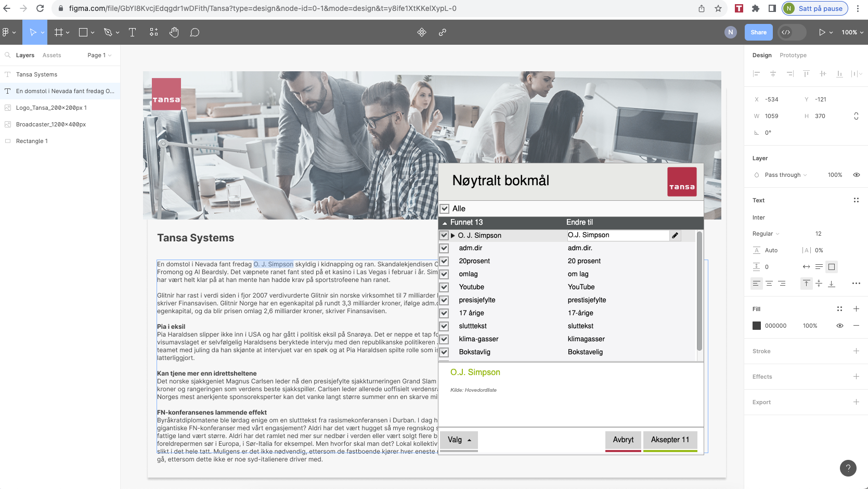Click the Create component icon
This screenshot has height=489, width=868.
click(422, 32)
